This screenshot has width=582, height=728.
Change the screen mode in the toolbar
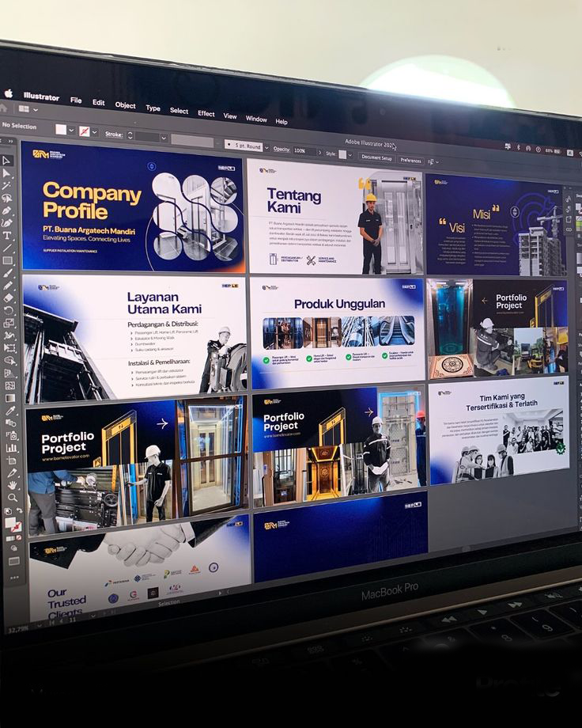coord(14,561)
